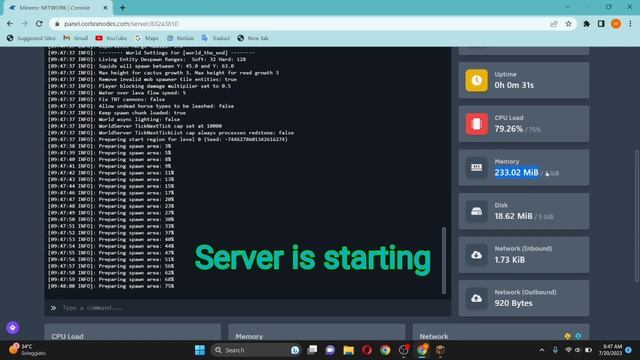
Task: Reload the console page
Action: pyautogui.click(x=39, y=24)
